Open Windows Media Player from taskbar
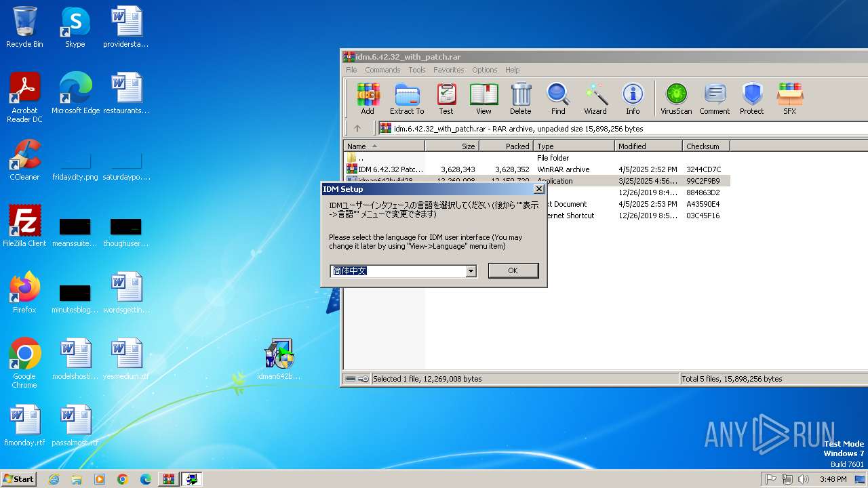 click(100, 479)
